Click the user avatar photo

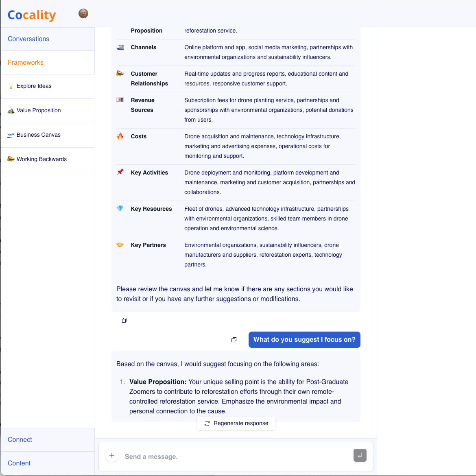coord(83,13)
